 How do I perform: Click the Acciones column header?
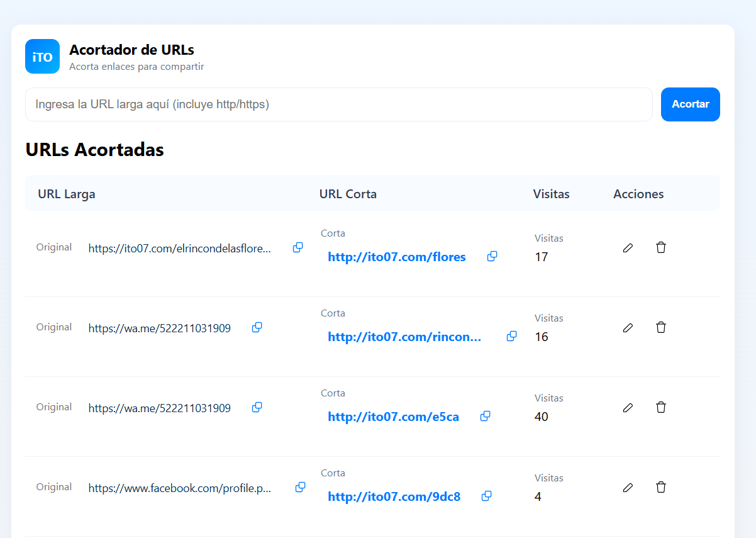point(638,194)
